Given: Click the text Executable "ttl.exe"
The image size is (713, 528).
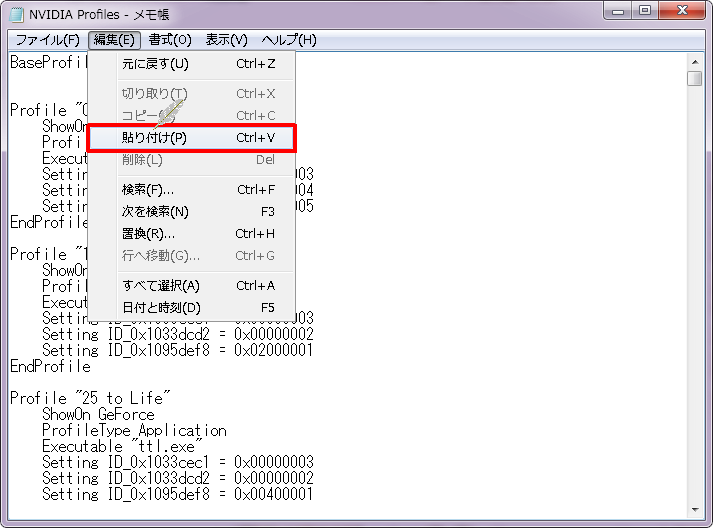Looking at the screenshot, I should coord(122,446).
